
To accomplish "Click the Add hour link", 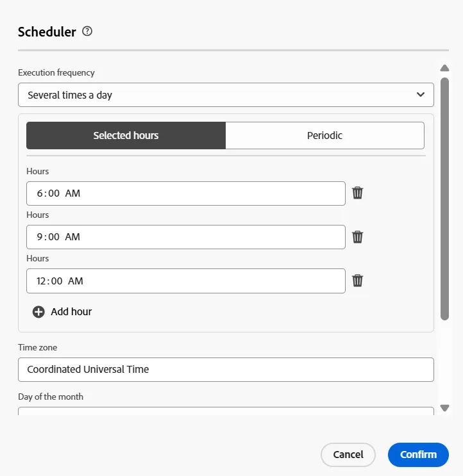I will pos(71,312).
